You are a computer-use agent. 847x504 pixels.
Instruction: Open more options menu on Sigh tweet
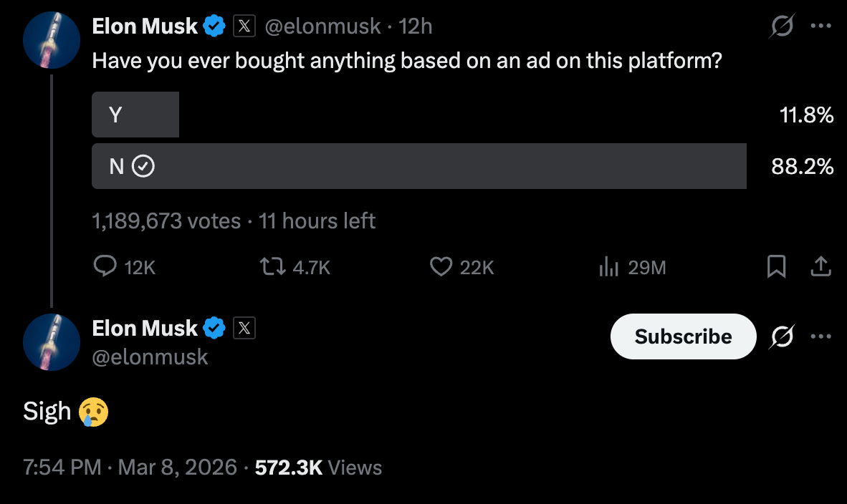coord(820,336)
